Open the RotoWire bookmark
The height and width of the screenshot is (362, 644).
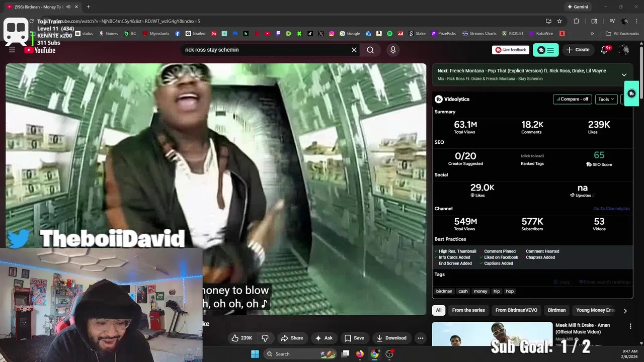[x=541, y=34]
